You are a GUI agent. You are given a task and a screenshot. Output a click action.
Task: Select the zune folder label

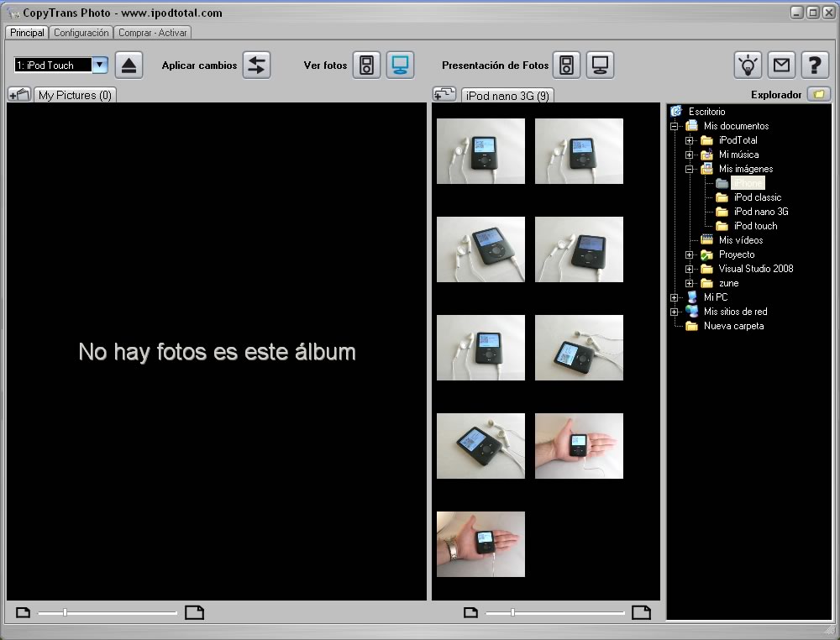click(x=728, y=283)
